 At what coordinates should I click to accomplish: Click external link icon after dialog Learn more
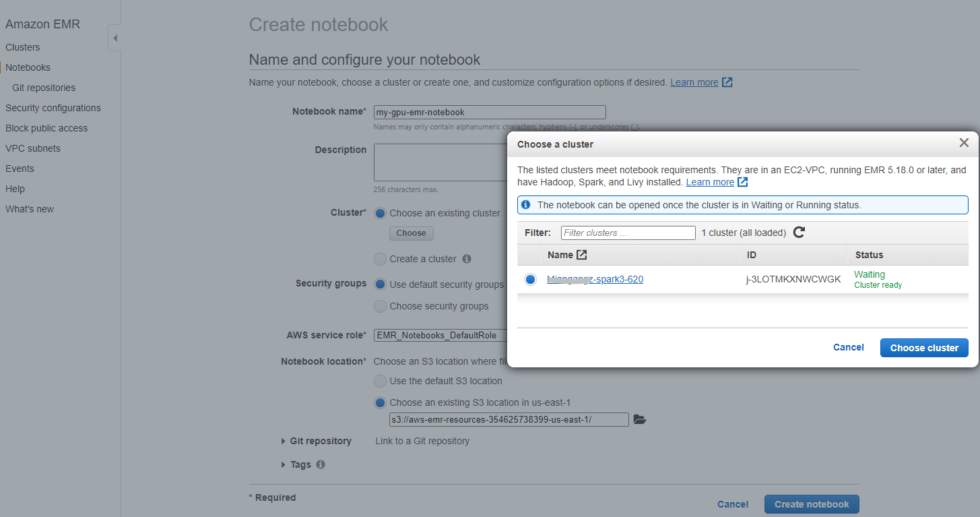pyautogui.click(x=743, y=182)
